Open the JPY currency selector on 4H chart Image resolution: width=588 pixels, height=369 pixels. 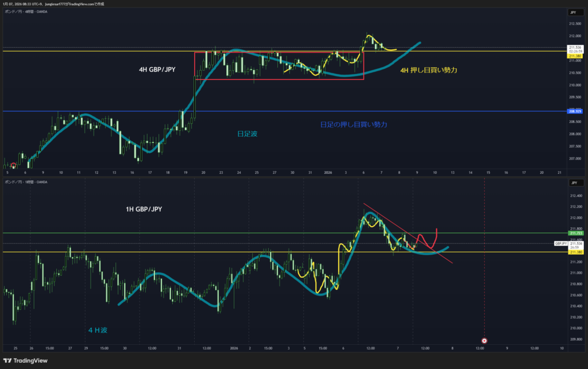[572, 12]
